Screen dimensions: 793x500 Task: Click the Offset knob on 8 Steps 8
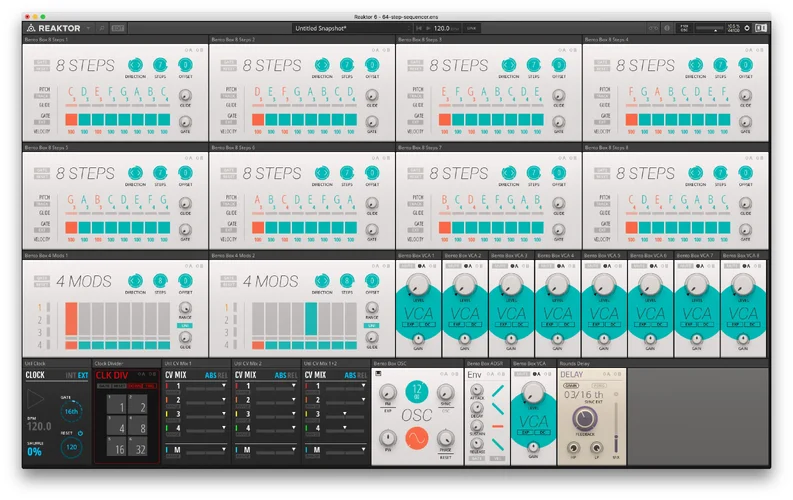tap(745, 173)
